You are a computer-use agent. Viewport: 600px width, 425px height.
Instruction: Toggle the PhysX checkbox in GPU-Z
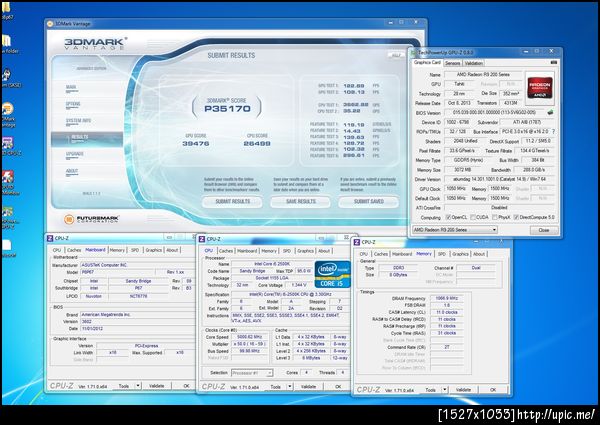click(x=494, y=217)
